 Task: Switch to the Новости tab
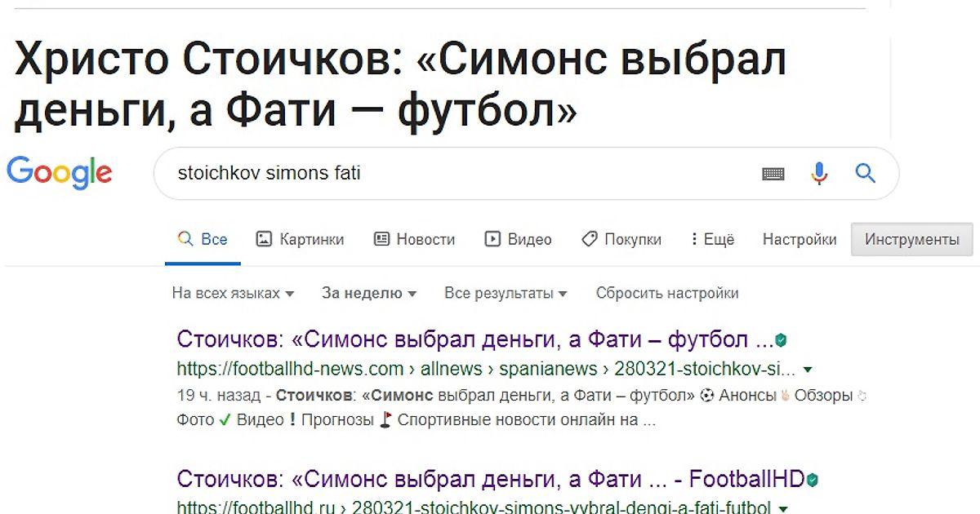coord(414,239)
